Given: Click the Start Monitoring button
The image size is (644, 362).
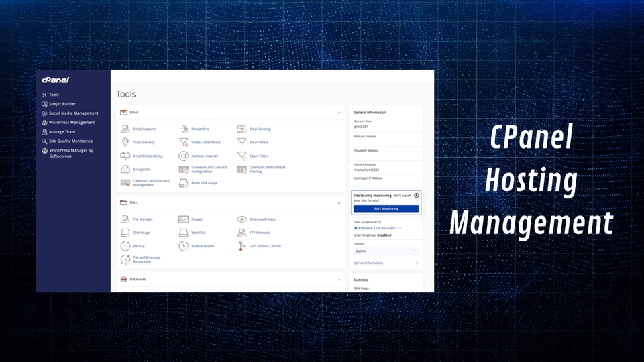Looking at the screenshot, I should (386, 208).
